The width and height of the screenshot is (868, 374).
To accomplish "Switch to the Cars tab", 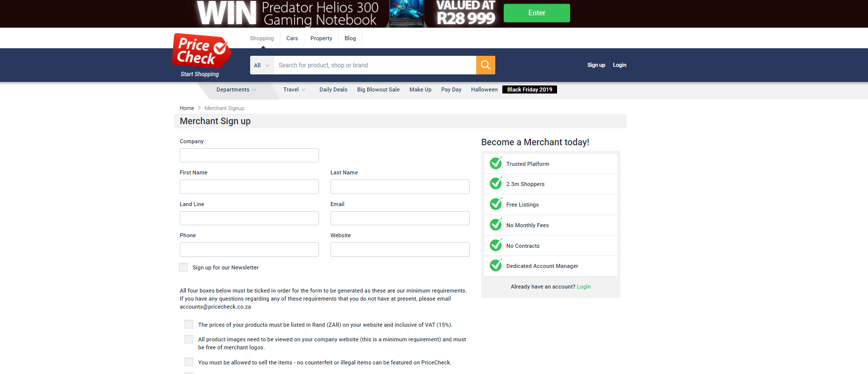I will click(292, 38).
